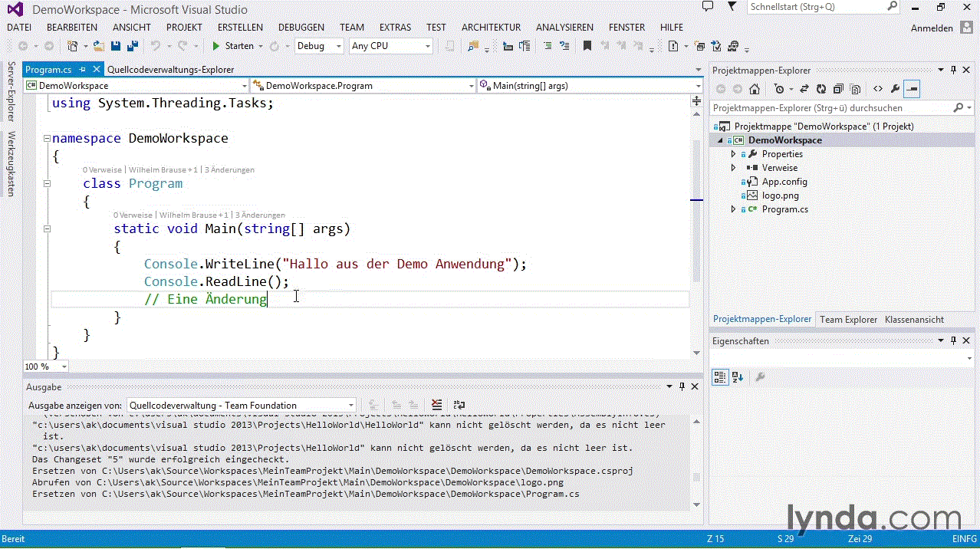The height and width of the screenshot is (549, 980).
Task: Open the Main(string[] args) member dropdown
Action: (x=590, y=86)
